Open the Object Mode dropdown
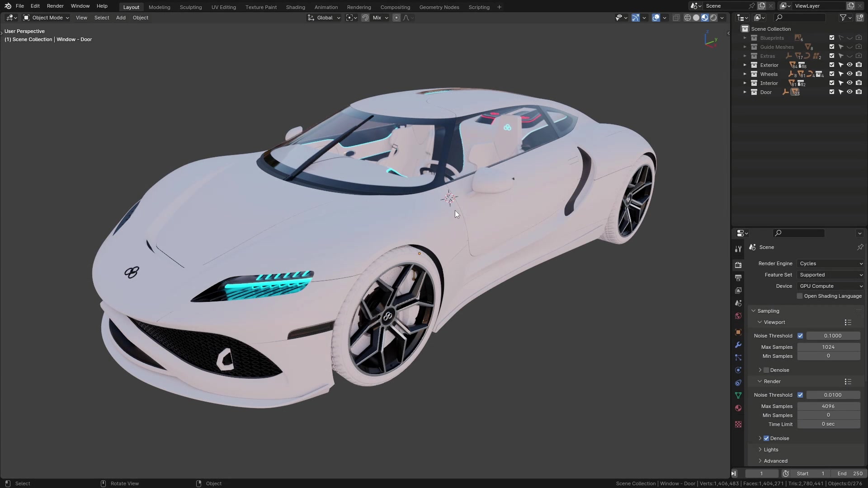 (46, 18)
